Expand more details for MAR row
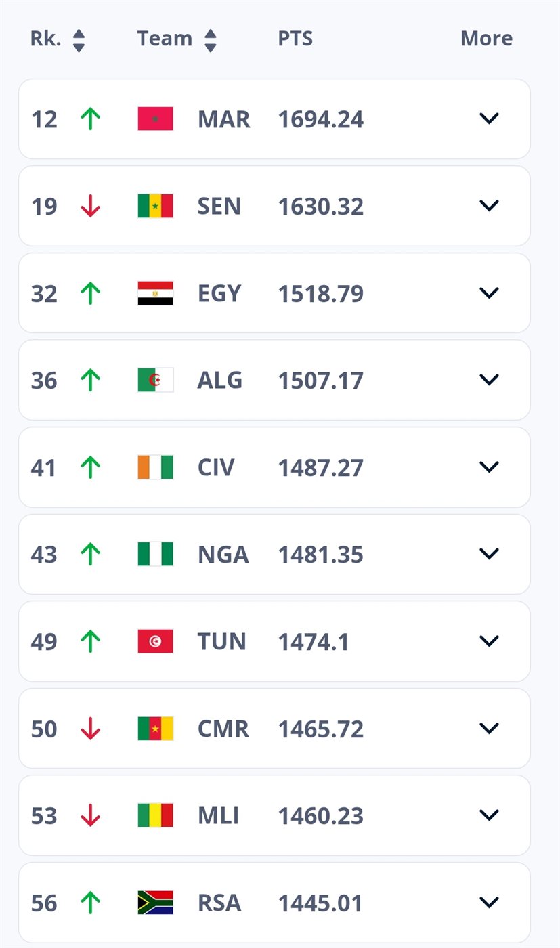 (489, 118)
